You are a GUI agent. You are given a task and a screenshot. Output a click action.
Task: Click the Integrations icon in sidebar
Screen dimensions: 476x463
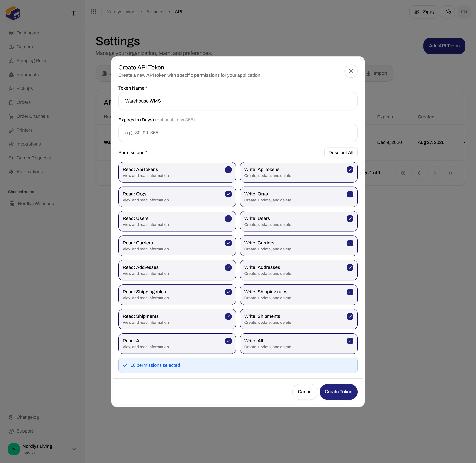coord(11,144)
